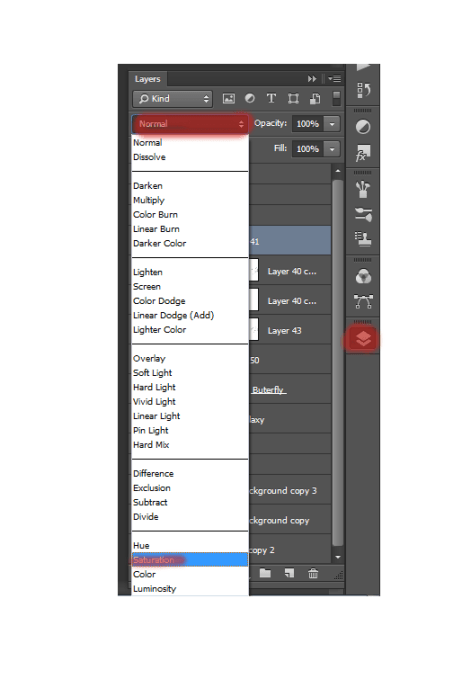Filter layers by adjustment layer icon
The height and width of the screenshot is (679, 462).
point(250,99)
